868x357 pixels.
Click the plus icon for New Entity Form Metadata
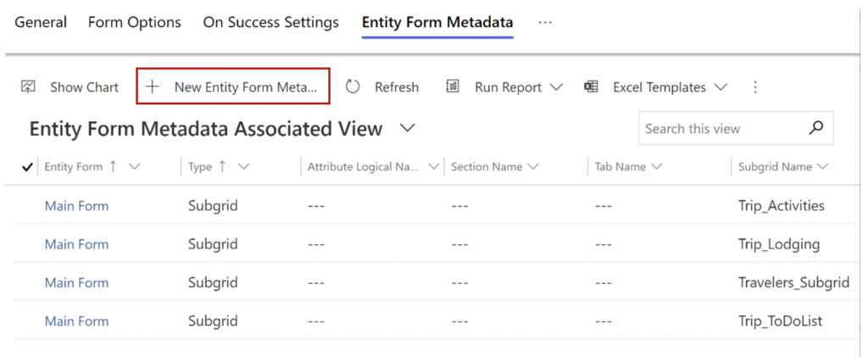click(x=153, y=87)
